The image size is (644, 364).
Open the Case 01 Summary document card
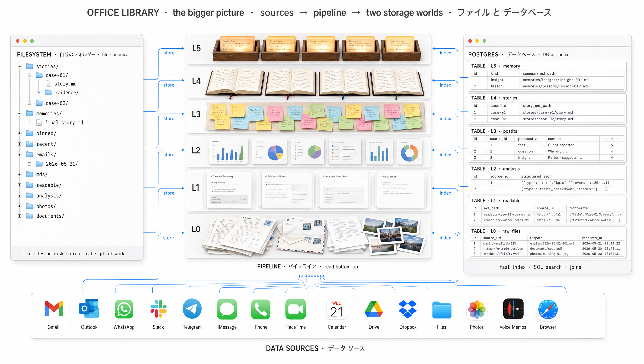[x=229, y=190]
